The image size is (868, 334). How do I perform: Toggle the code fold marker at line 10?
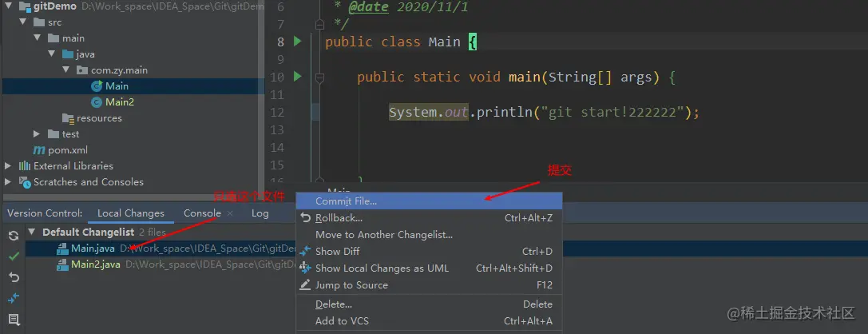tap(319, 77)
